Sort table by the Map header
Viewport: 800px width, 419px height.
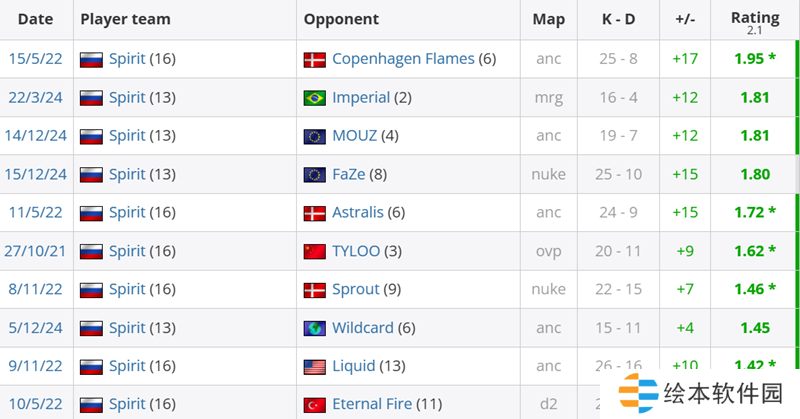(x=548, y=19)
